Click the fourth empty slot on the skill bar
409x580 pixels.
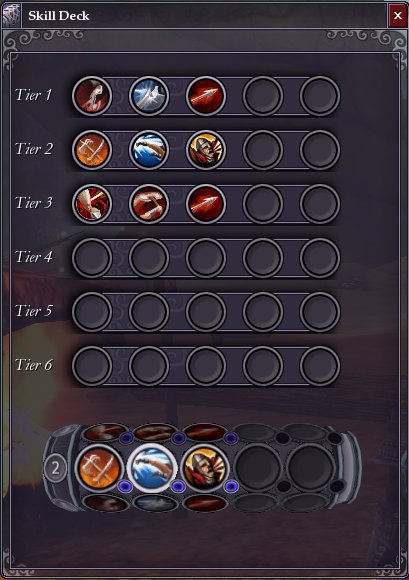[x=258, y=468]
